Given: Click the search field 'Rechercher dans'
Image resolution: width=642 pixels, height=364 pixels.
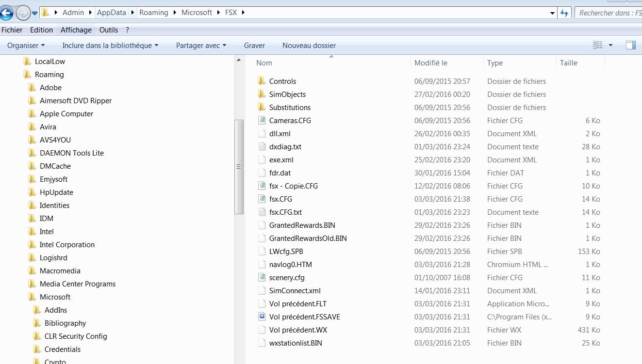Looking at the screenshot, I should pyautogui.click(x=609, y=13).
